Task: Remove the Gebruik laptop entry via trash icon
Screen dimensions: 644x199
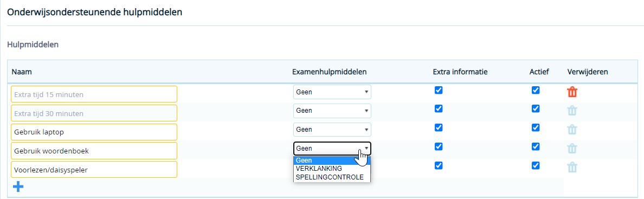Action: pos(572,130)
